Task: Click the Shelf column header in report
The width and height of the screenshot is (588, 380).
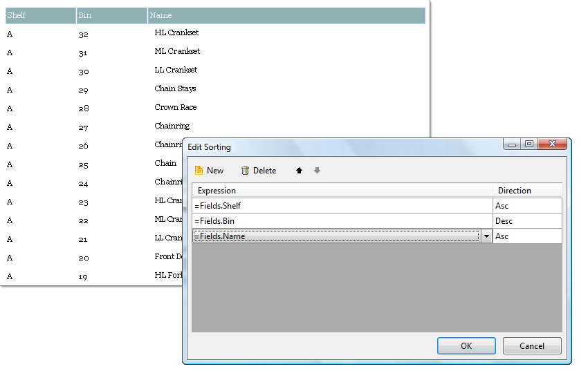Action: point(41,15)
